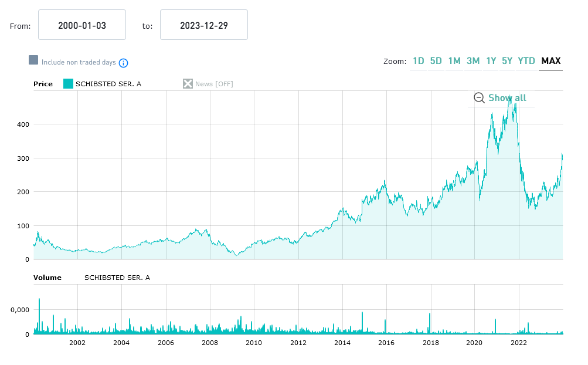Click the info icon beside non traded days

[x=124, y=63]
